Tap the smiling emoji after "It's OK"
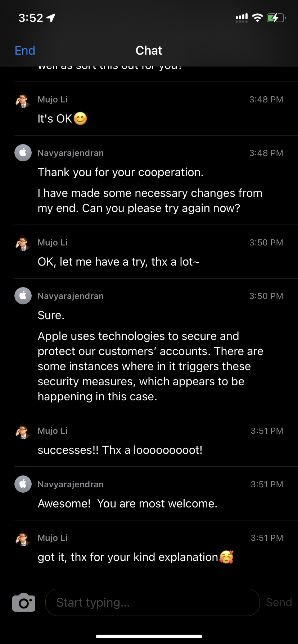Screen dimensions: 298x644 point(80,119)
